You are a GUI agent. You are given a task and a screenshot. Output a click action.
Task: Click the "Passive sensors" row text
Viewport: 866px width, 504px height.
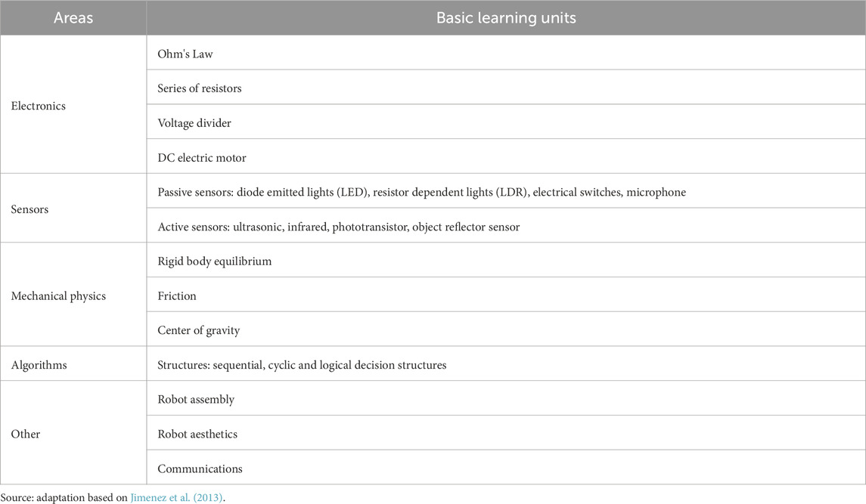(421, 193)
